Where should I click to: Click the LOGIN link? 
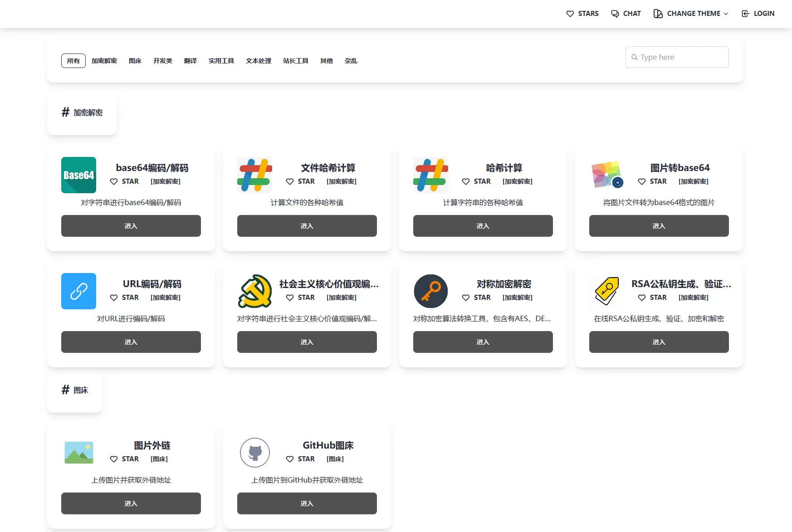pyautogui.click(x=763, y=14)
